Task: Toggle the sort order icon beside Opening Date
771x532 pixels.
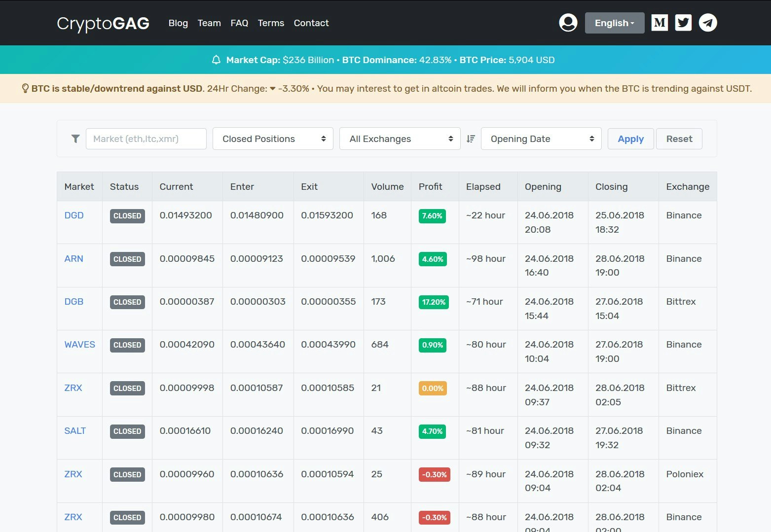Action: coord(470,139)
